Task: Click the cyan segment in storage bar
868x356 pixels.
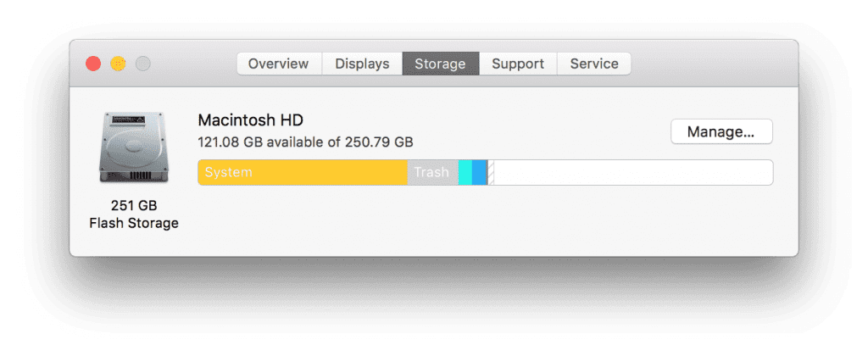Action: [465, 172]
